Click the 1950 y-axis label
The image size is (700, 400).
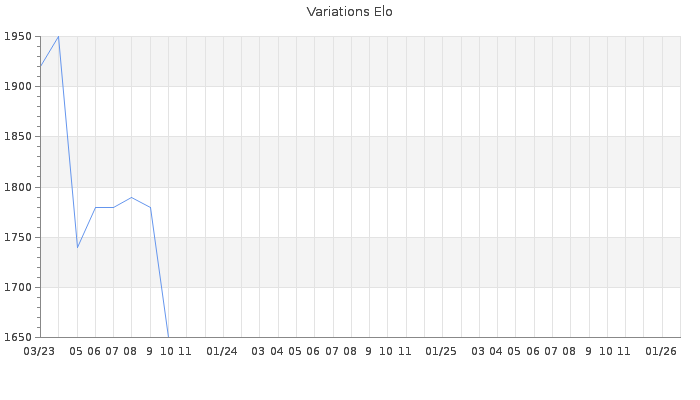[x=19, y=37]
